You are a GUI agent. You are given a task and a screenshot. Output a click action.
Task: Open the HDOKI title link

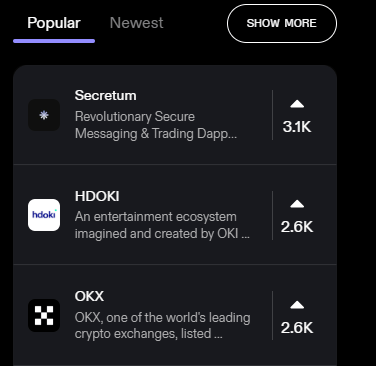(x=97, y=196)
